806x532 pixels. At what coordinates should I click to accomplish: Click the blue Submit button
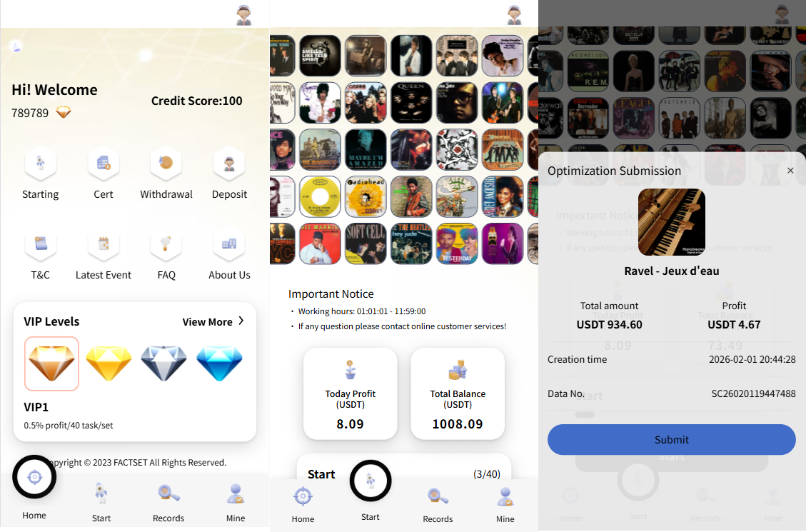(x=671, y=439)
